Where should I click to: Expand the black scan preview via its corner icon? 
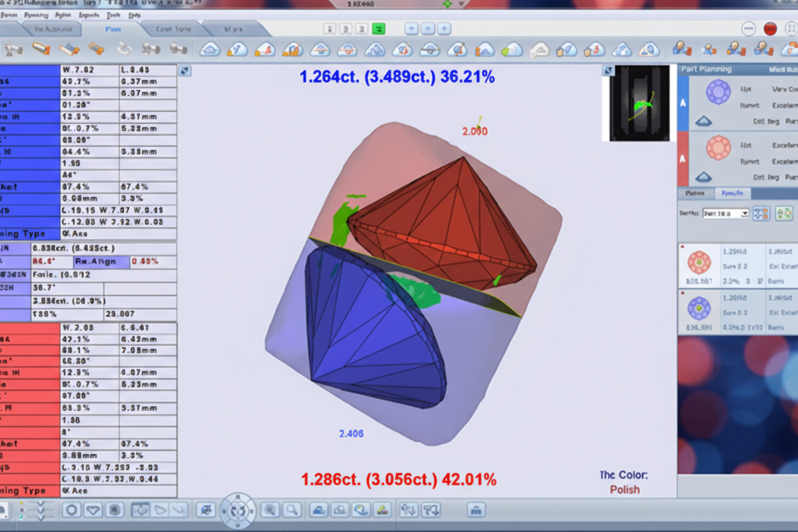[x=608, y=71]
